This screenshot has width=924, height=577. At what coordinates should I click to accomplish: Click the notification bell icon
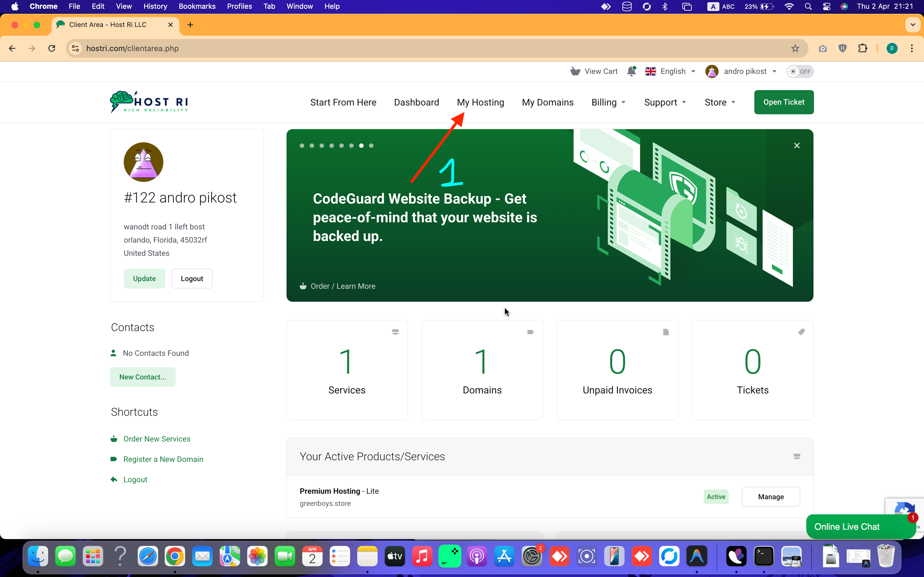point(631,71)
